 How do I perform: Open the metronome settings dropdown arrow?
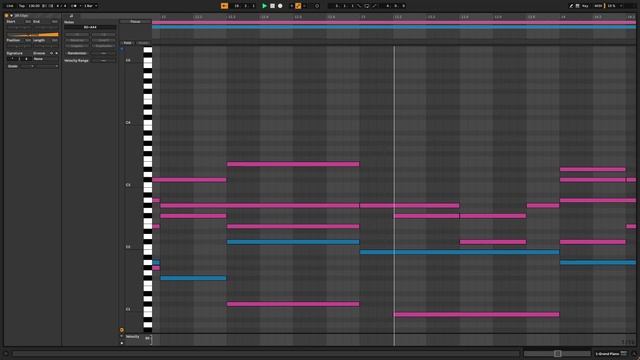click(80, 6)
